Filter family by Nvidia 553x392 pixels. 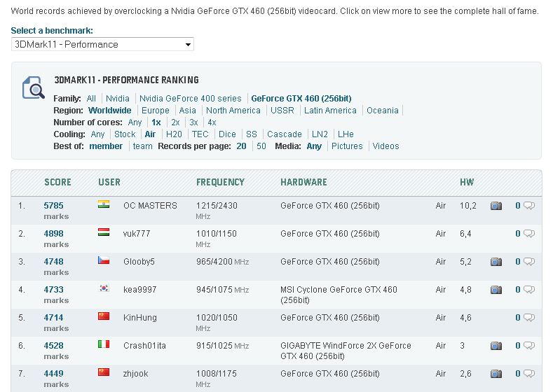(x=118, y=99)
